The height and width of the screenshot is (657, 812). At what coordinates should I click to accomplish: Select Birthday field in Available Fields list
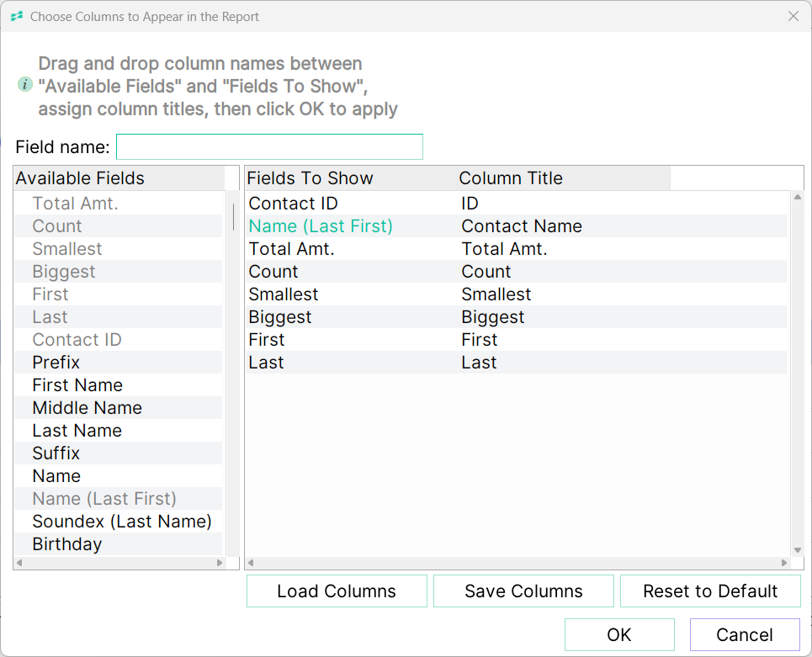[x=119, y=544]
